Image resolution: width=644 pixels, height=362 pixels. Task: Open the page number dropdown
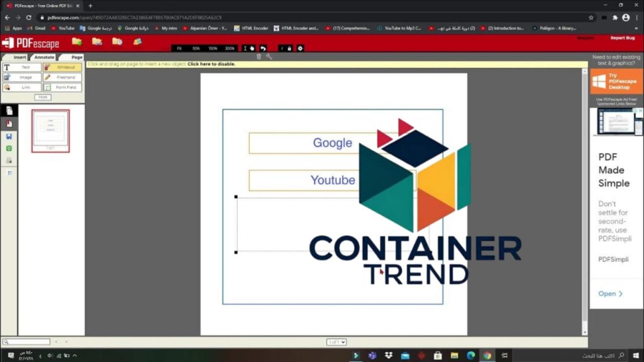(x=336, y=342)
